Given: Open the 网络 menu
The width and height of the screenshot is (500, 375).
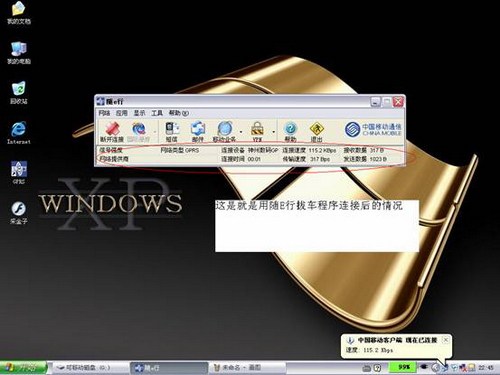Looking at the screenshot, I should tap(104, 113).
